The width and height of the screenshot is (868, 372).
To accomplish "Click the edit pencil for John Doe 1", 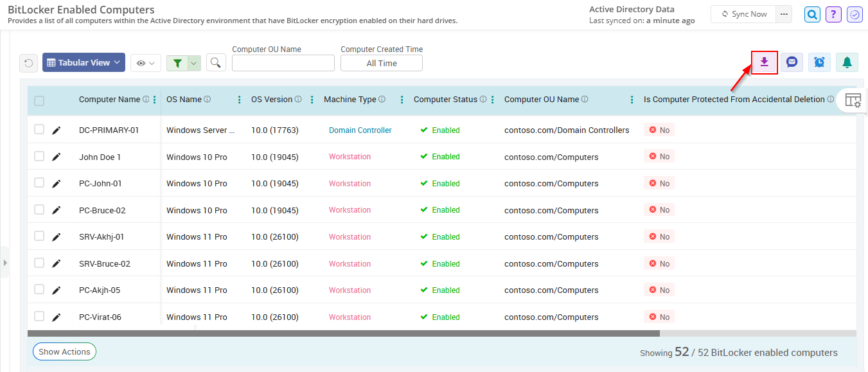I will [57, 156].
